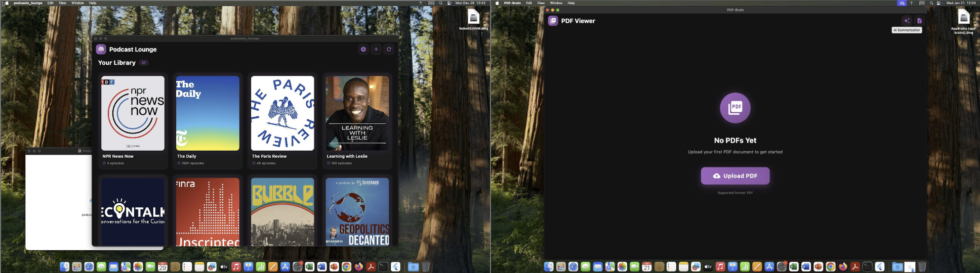
Task: Open the Bubble podcast cover
Action: coord(282,212)
